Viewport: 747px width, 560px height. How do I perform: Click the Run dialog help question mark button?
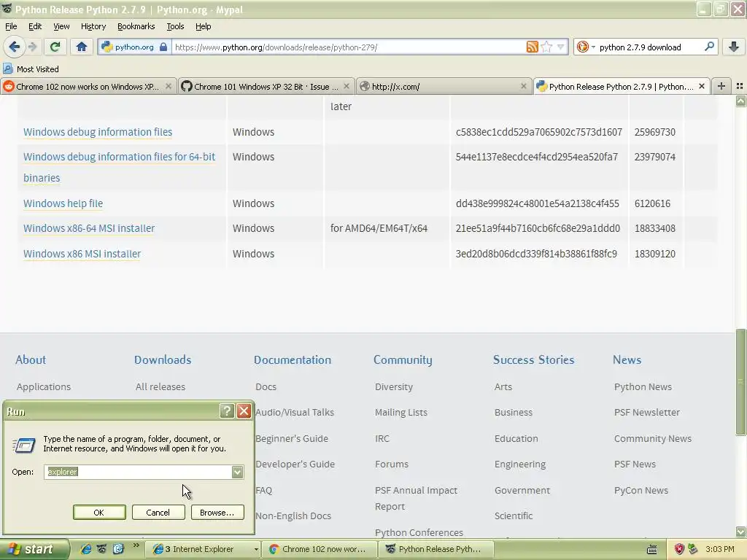click(x=227, y=411)
